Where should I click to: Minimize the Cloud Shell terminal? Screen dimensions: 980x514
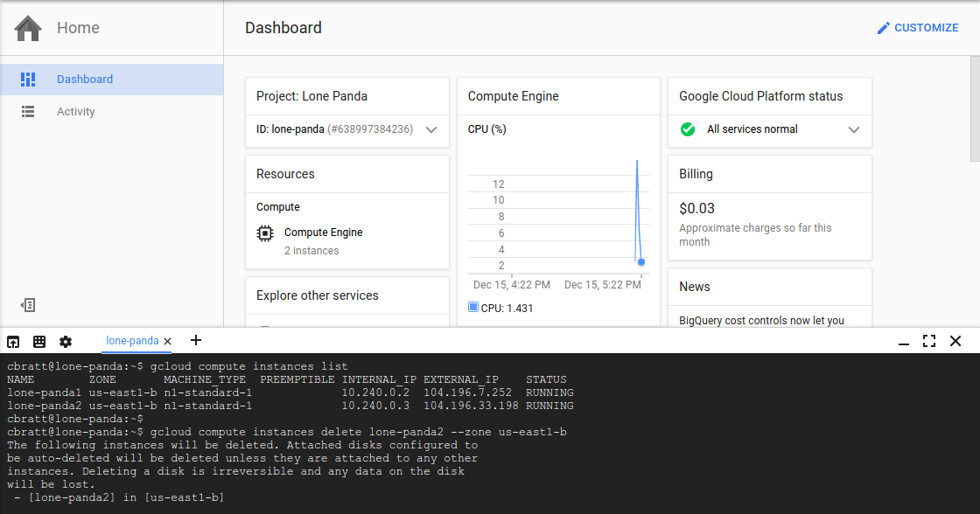click(903, 341)
